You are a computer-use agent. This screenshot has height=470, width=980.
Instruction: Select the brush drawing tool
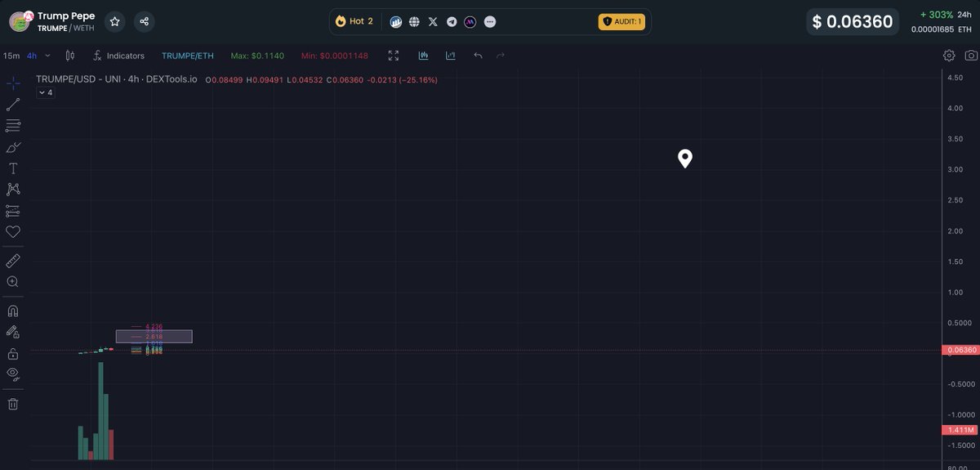pos(13,147)
